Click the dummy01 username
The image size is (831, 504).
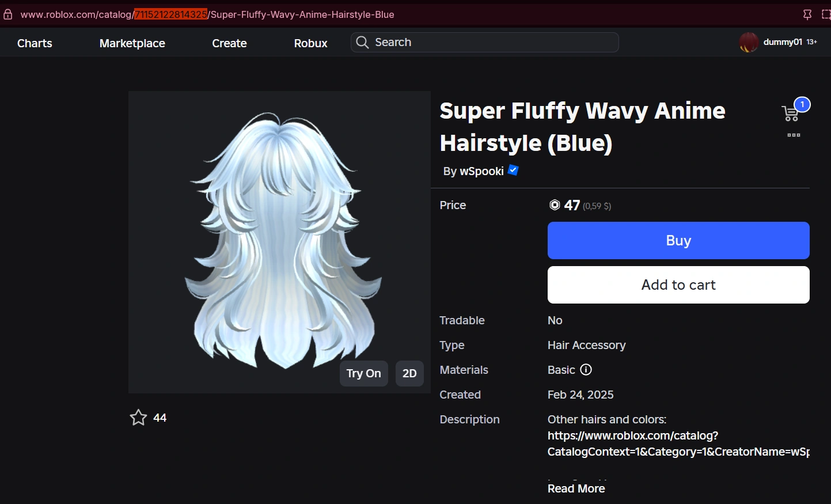(783, 42)
